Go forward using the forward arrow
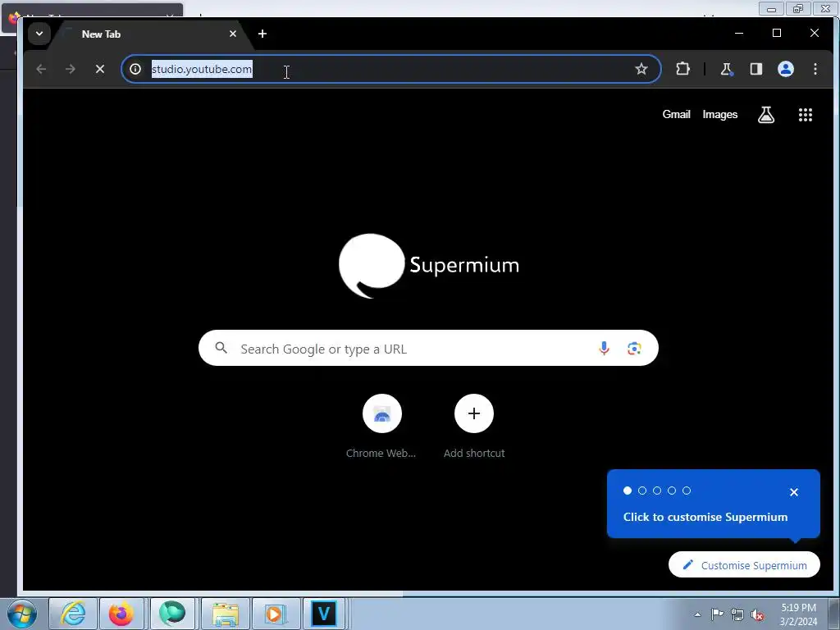The width and height of the screenshot is (840, 630). coord(71,69)
